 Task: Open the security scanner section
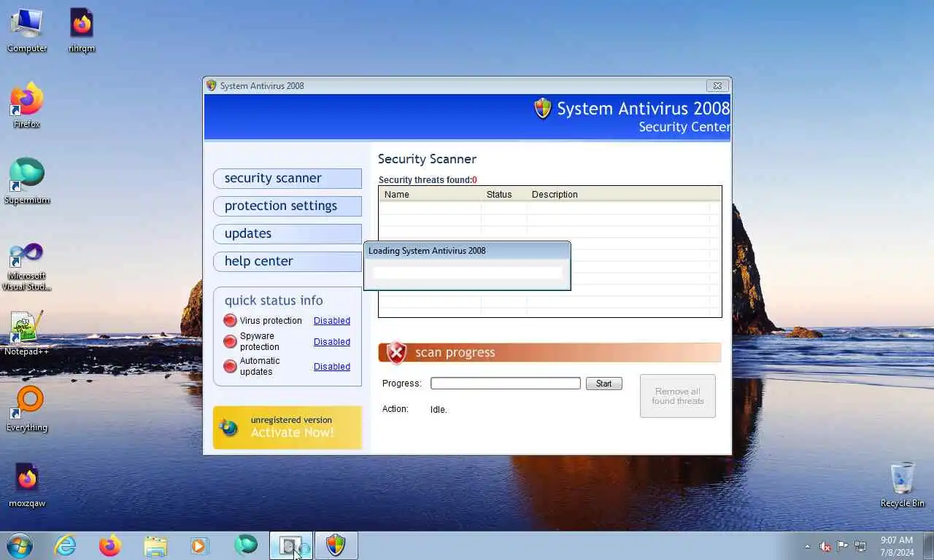point(287,178)
